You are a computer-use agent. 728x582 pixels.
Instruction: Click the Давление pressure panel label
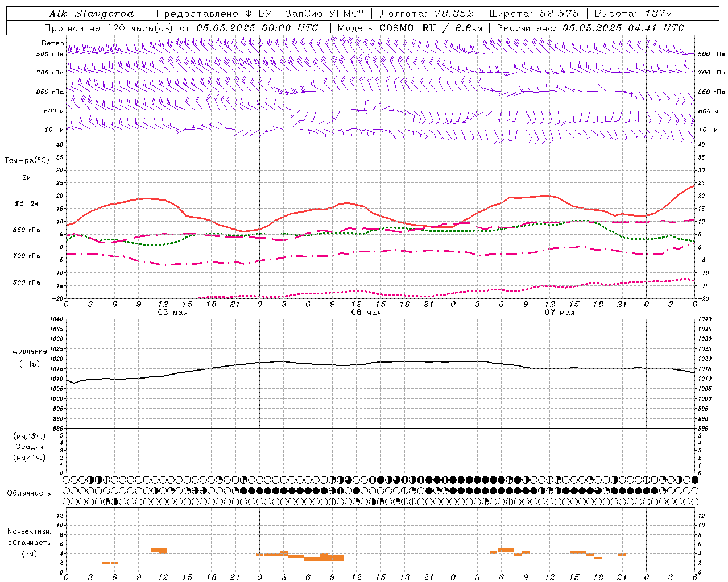tap(30, 351)
